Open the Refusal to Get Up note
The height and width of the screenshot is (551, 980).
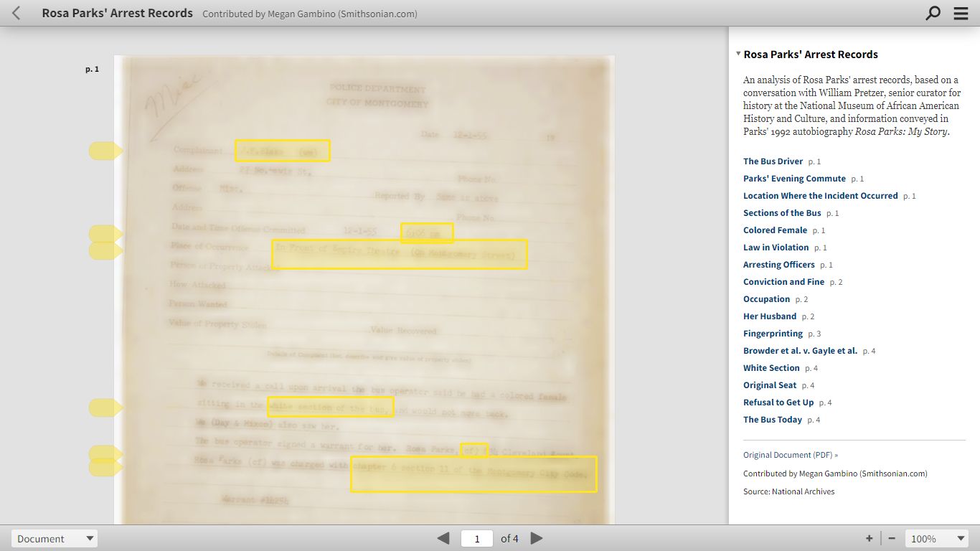778,402
